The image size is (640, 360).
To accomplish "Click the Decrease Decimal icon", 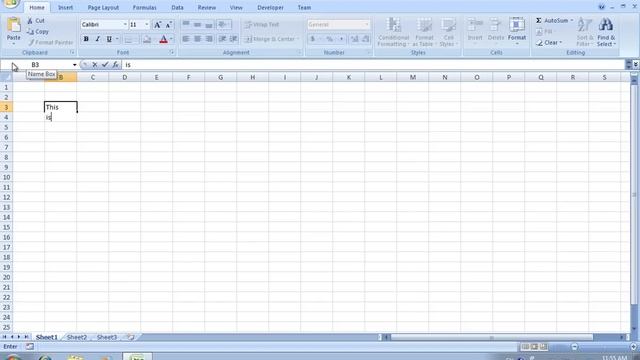I will click(x=366, y=39).
